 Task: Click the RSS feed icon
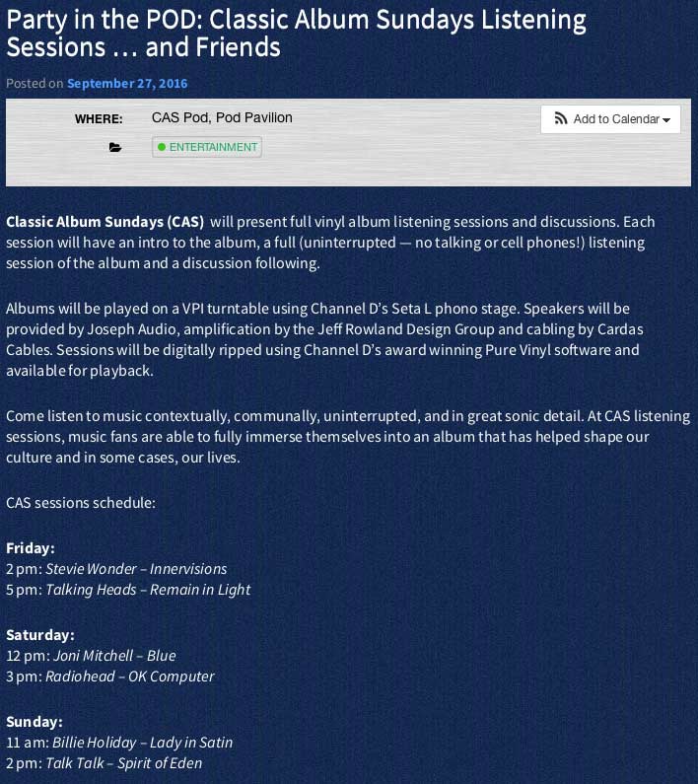point(561,118)
